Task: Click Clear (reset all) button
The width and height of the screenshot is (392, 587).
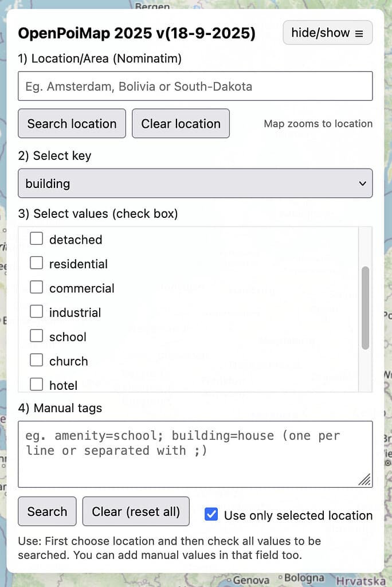Action: 136,511
